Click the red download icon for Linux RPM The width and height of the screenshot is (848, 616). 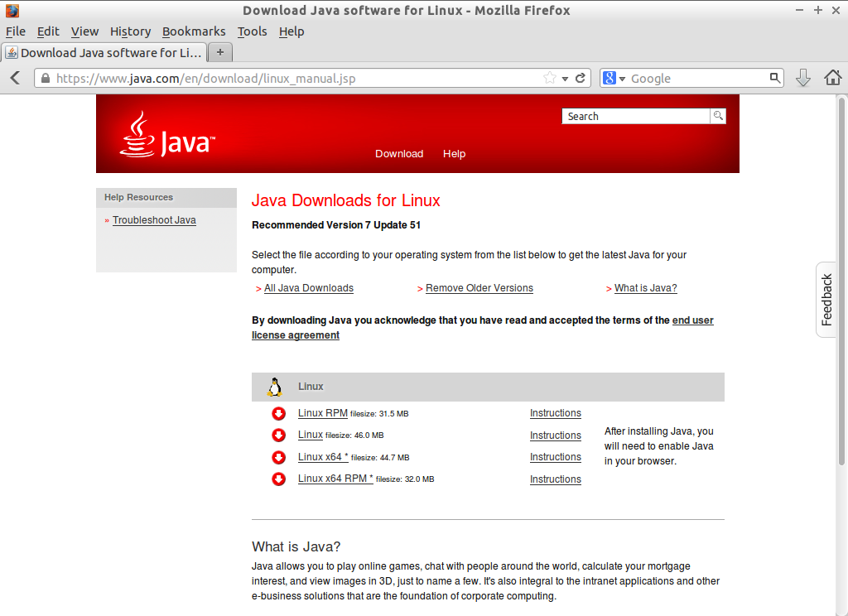point(278,414)
